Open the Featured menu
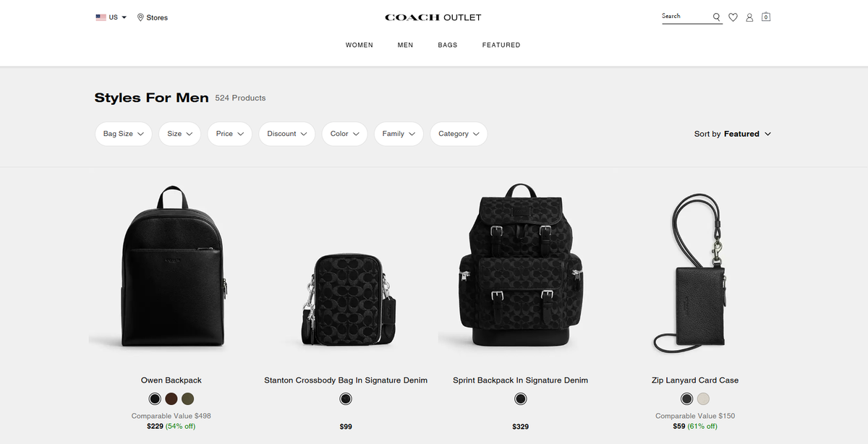 pos(501,45)
